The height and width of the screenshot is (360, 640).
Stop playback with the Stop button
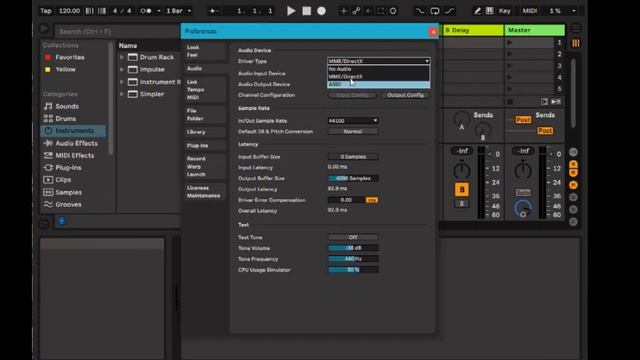click(307, 11)
